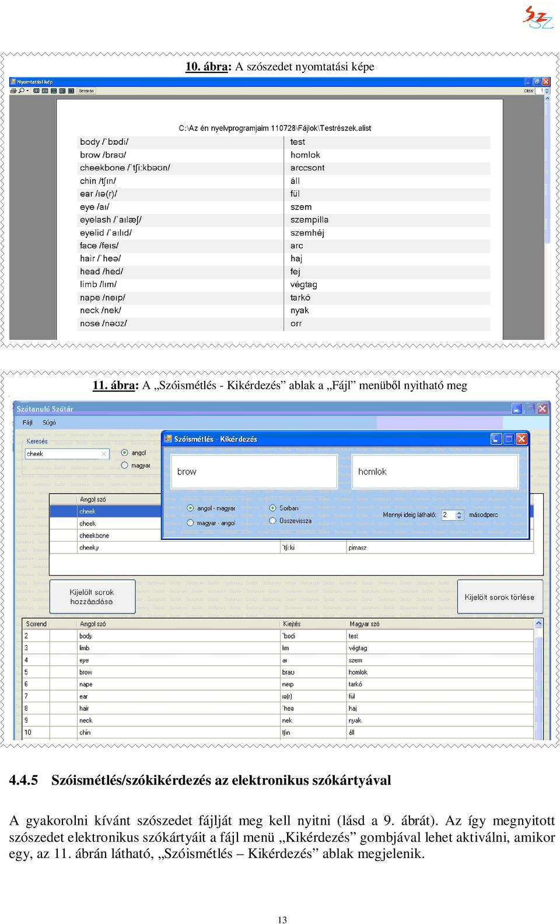This screenshot has height=924, width=560.
Task: Open the zoom dropdown arrow beside the magnifier
Action: (27, 90)
